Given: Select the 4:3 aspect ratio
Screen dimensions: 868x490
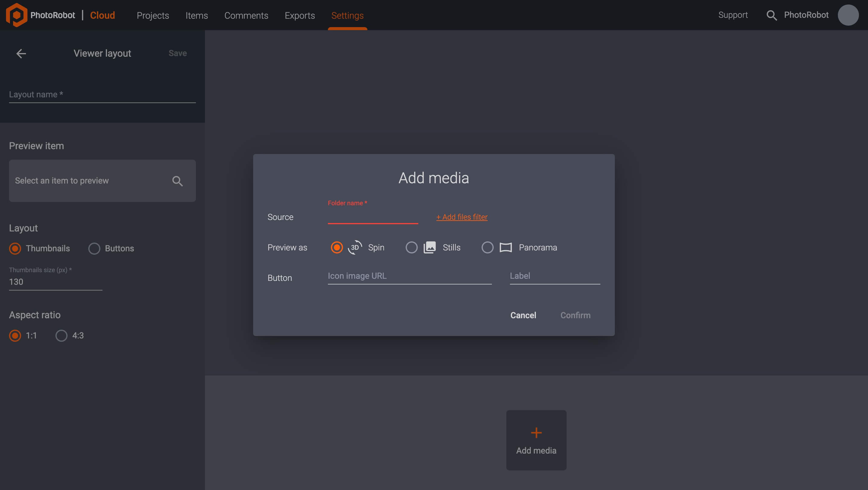Looking at the screenshot, I should pyautogui.click(x=61, y=336).
